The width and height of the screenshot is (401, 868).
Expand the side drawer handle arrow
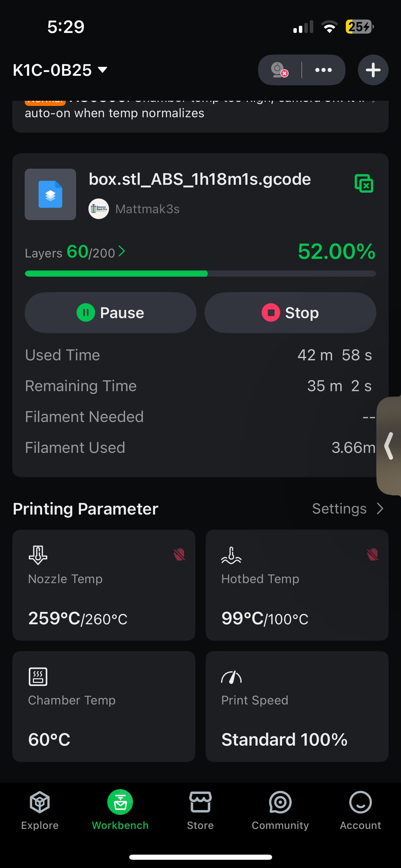[389, 446]
